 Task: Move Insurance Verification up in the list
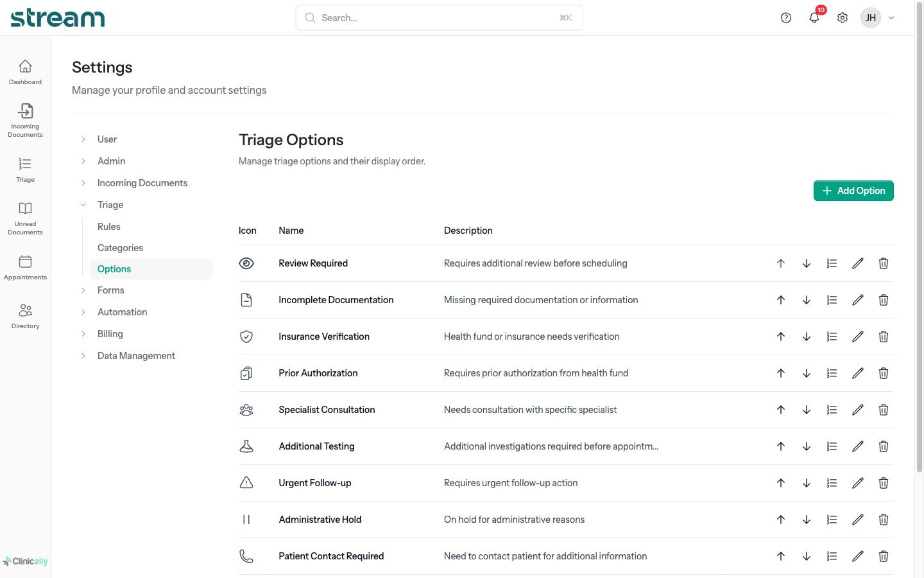pos(781,336)
